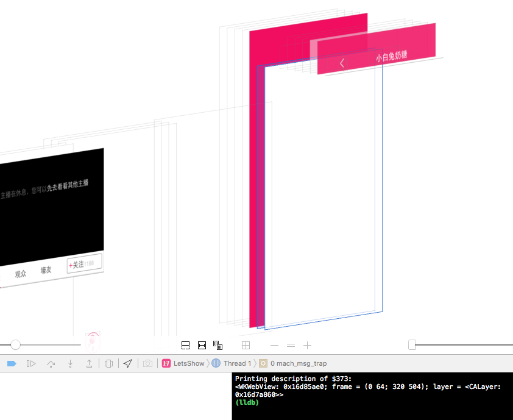Click Continue program execution button
Screen dimensions: 513x420
31,363
